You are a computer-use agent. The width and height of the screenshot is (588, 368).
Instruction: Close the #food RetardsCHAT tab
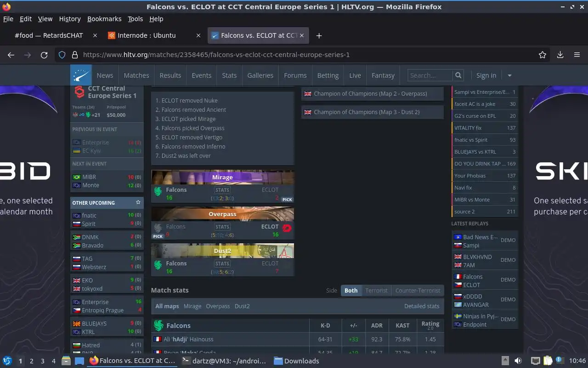click(x=95, y=35)
